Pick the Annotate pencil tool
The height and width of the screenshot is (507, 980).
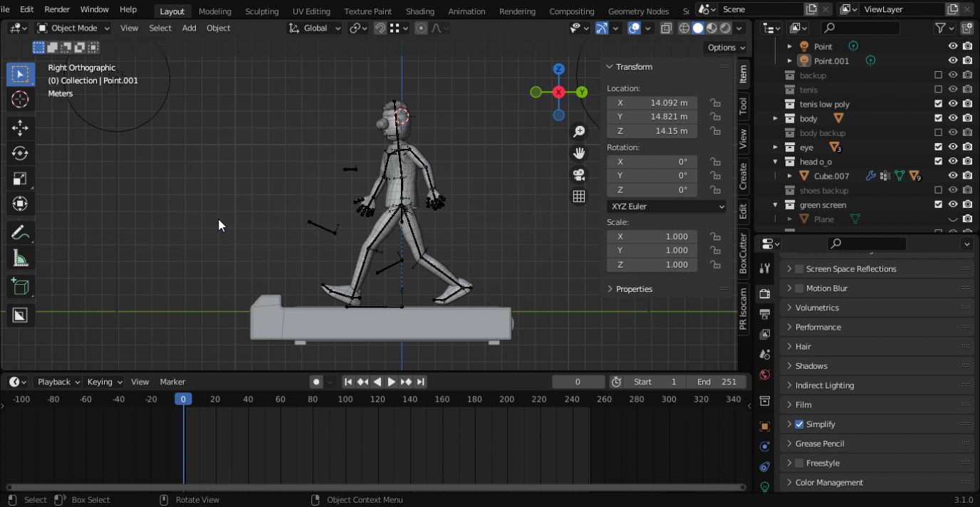click(20, 232)
